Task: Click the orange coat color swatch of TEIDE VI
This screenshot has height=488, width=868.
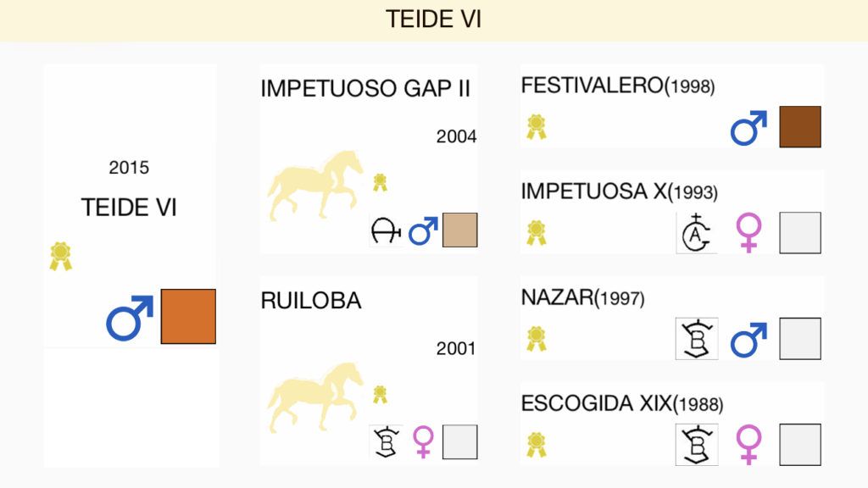Action: tap(188, 317)
